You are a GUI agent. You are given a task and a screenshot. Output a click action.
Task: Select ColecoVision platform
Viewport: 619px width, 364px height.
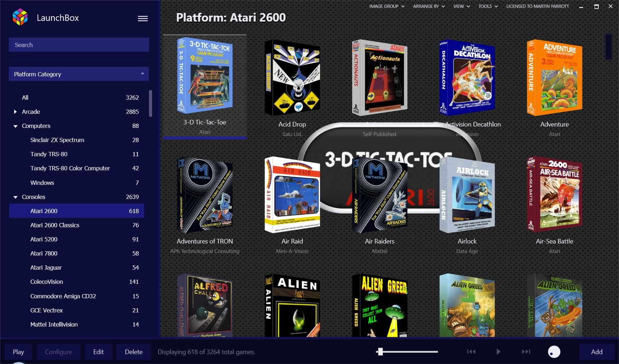point(77,282)
